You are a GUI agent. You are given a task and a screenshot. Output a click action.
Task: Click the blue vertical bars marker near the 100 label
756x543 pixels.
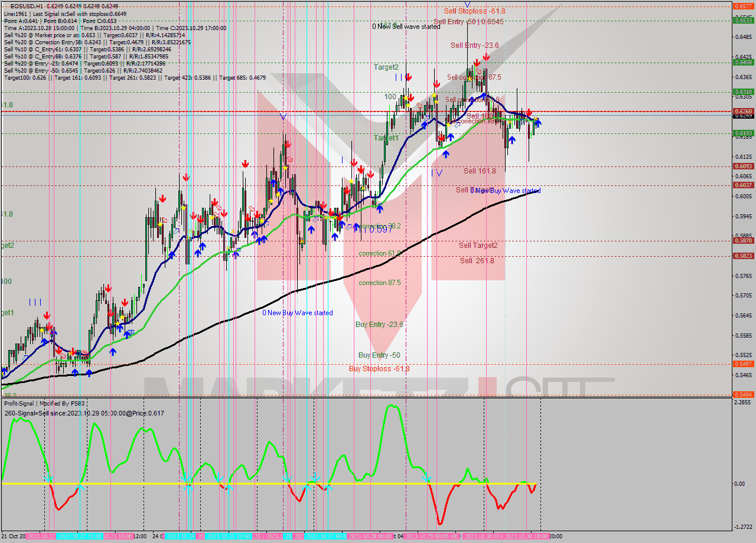[x=397, y=77]
